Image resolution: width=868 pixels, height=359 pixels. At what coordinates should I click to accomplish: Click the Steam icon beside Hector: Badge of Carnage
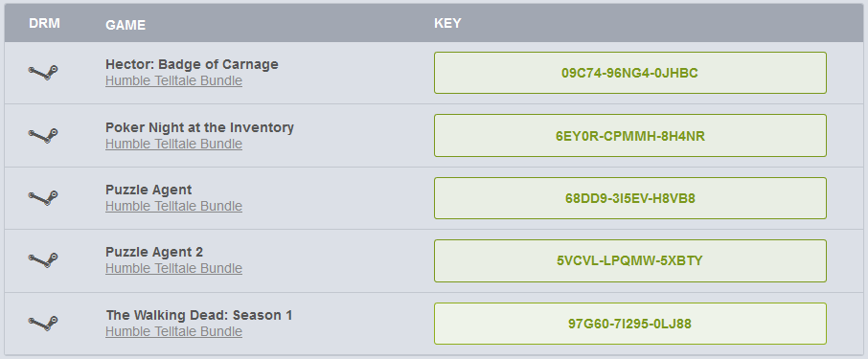point(43,73)
